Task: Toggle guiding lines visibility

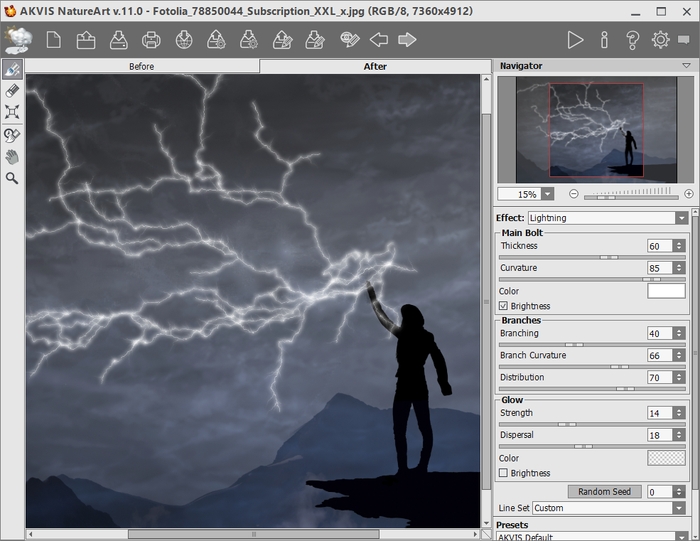Action: click(350, 40)
